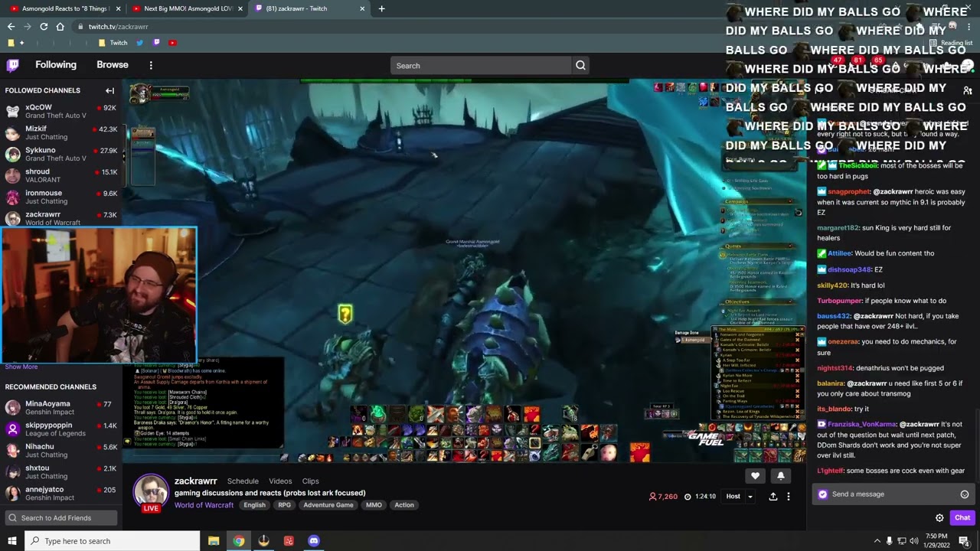980x551 pixels.
Task: Go to browser home page
Action: click(x=60, y=26)
